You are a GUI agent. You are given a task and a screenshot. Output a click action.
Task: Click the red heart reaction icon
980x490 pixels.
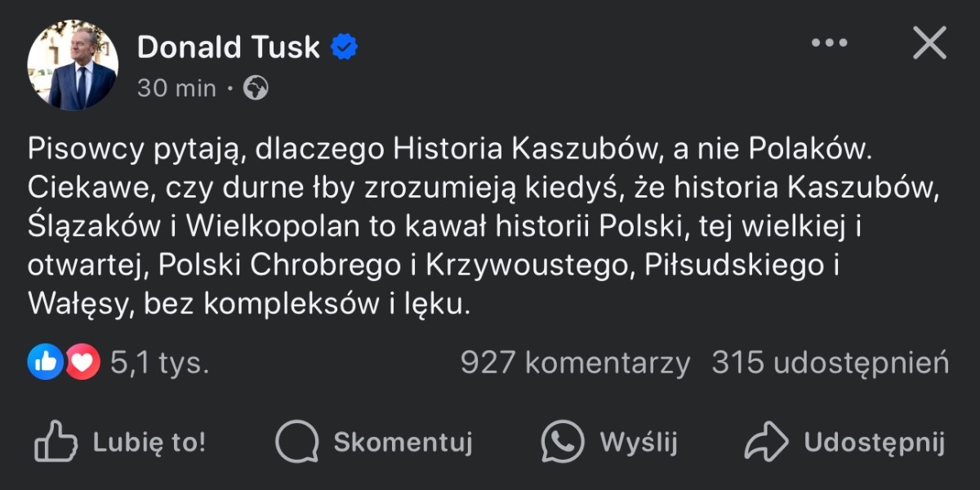click(x=82, y=362)
